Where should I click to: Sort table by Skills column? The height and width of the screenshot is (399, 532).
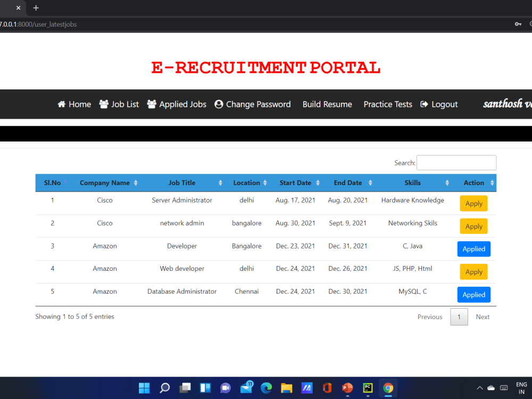[413, 183]
